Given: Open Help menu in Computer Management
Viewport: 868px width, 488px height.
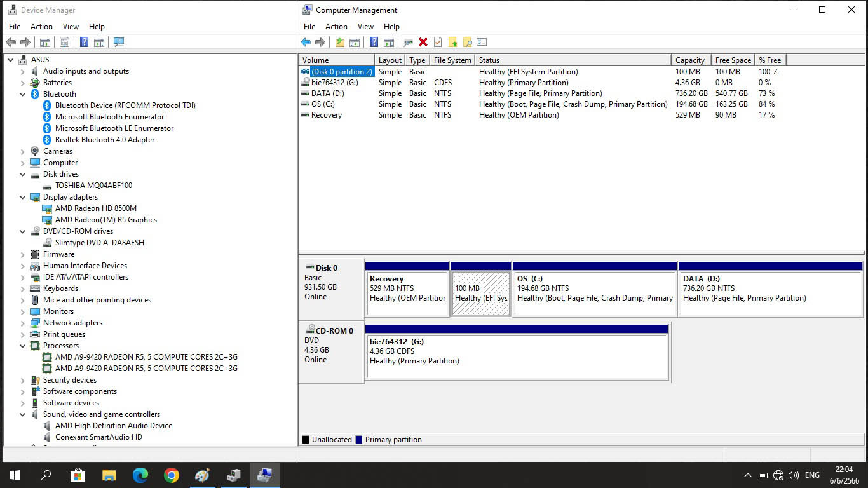Looking at the screenshot, I should click(x=391, y=27).
